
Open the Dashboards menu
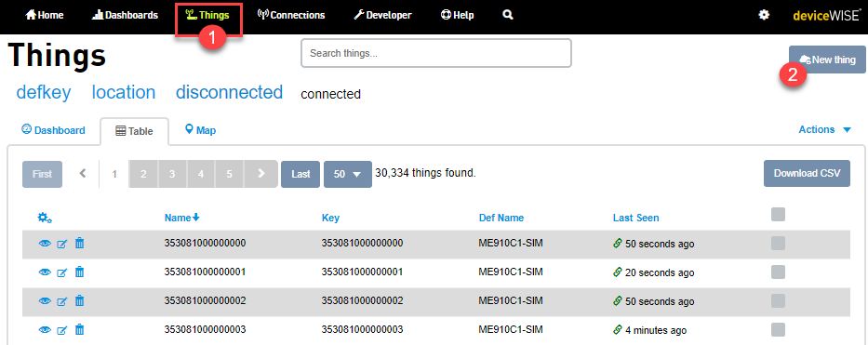tap(125, 15)
